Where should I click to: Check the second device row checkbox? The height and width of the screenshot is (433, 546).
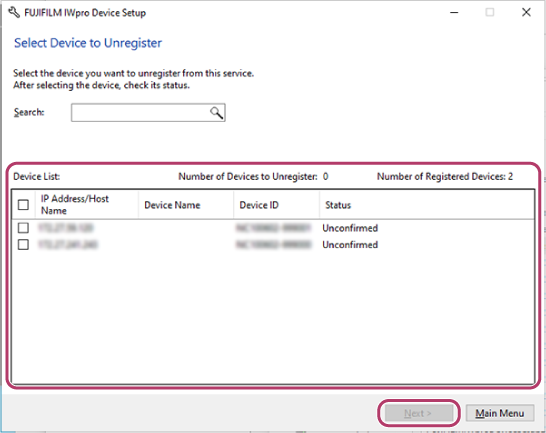point(23,245)
